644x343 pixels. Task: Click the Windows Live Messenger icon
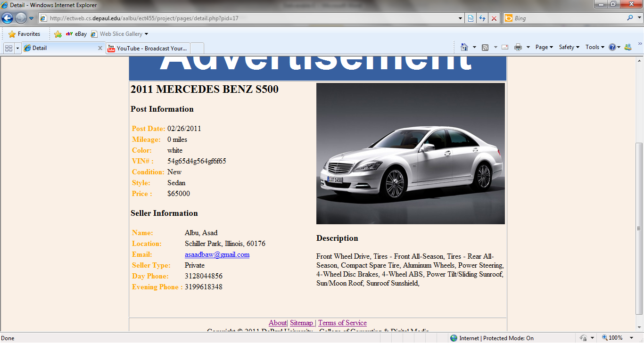pyautogui.click(x=627, y=47)
